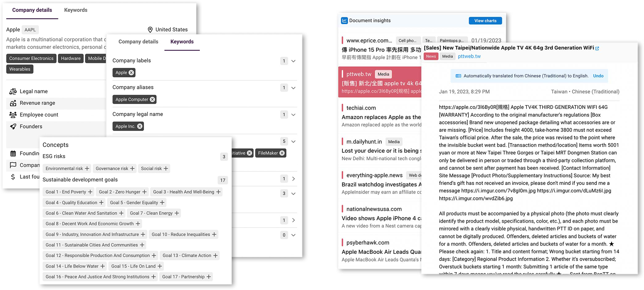Add Goal 3 - Health And Well-Being
Viewport: 644px width, 290px height.
point(218,192)
